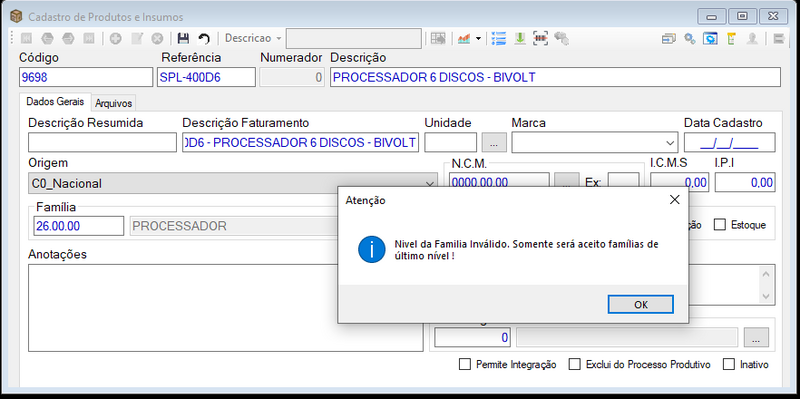Confirm the Atenção dialog with OK
The image size is (800, 399).
[641, 305]
